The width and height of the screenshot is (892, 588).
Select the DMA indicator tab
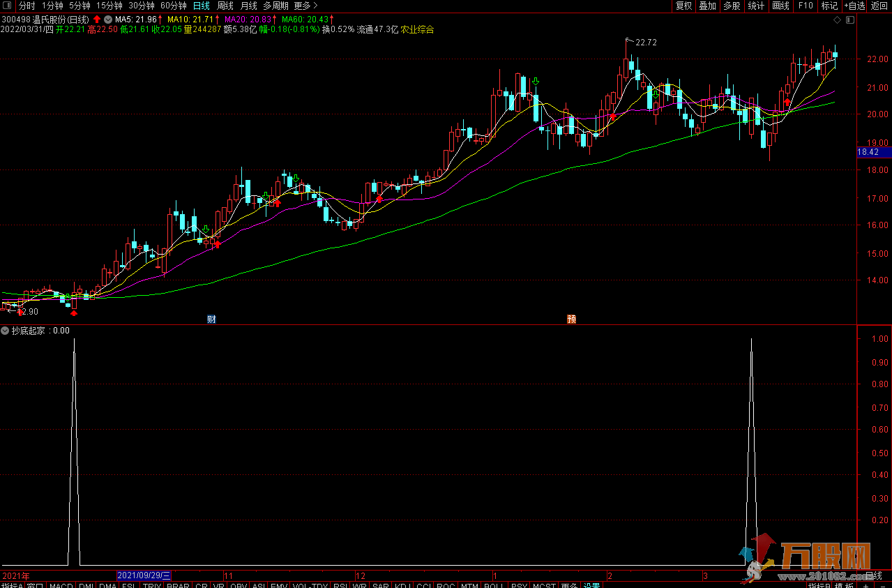point(107,587)
